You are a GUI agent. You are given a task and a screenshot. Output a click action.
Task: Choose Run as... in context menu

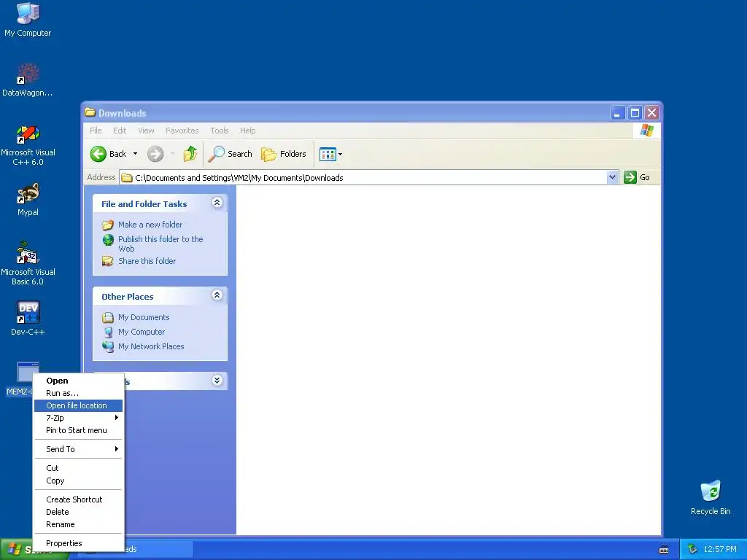pyautogui.click(x=78, y=393)
